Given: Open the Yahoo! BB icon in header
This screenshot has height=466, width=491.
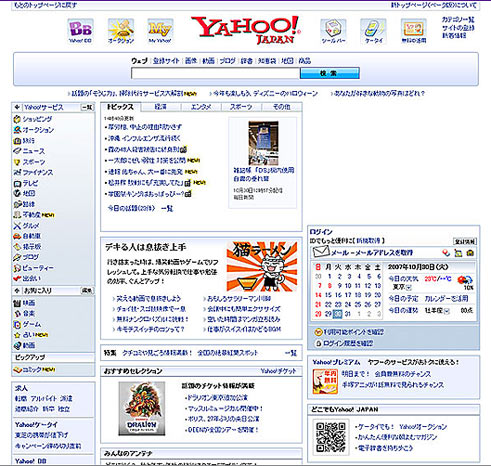Looking at the screenshot, I should (80, 31).
